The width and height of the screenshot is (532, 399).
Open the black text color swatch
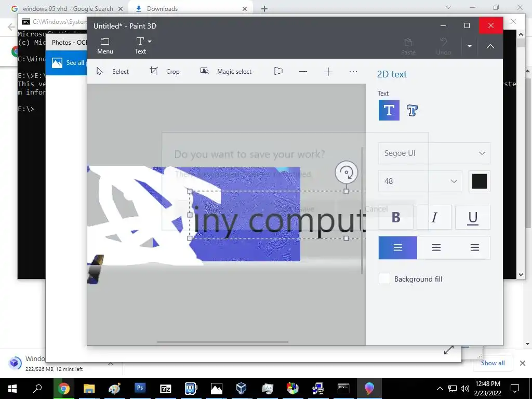pos(480,181)
